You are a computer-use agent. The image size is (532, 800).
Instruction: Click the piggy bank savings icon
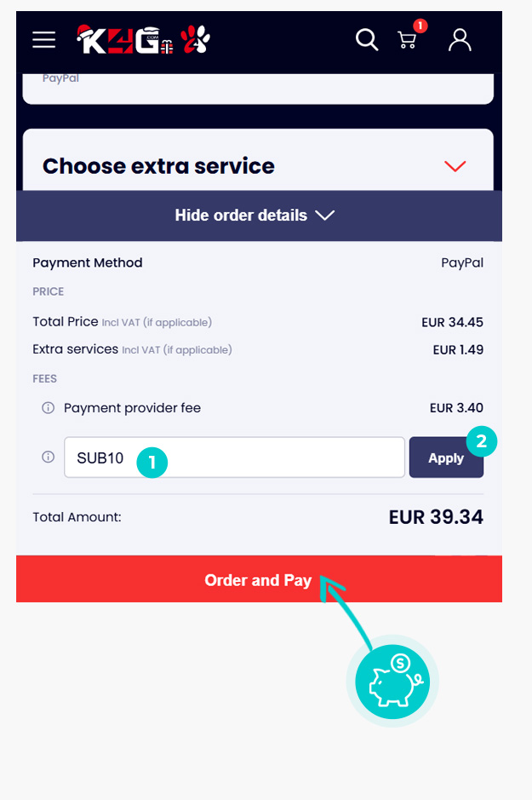point(392,682)
